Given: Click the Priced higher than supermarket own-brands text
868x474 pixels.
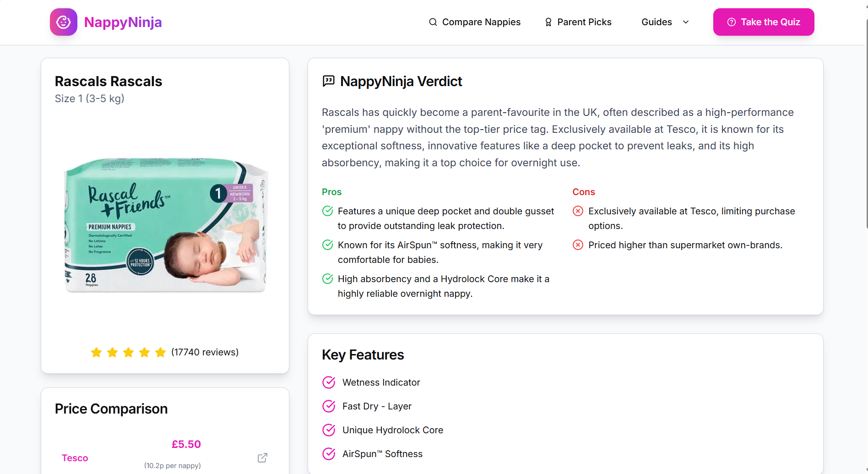Looking at the screenshot, I should (x=685, y=245).
